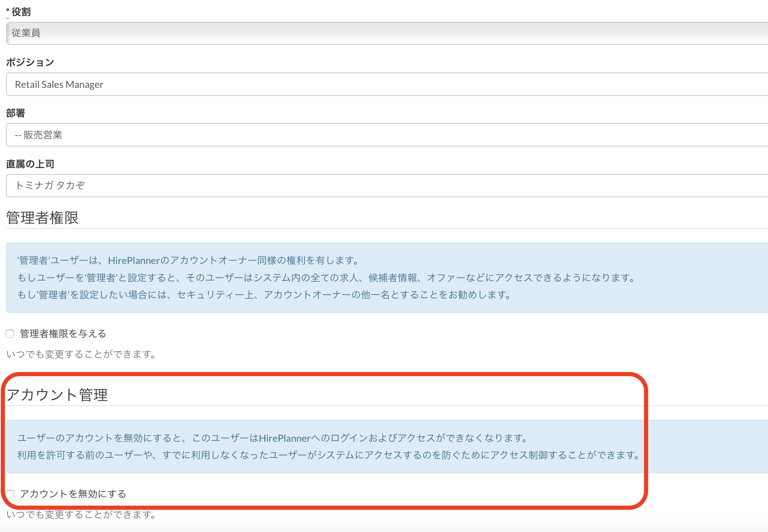Click the notice line mentioning セキュリティー上
Image resolution: width=768 pixels, height=532 pixels.
(x=264, y=295)
